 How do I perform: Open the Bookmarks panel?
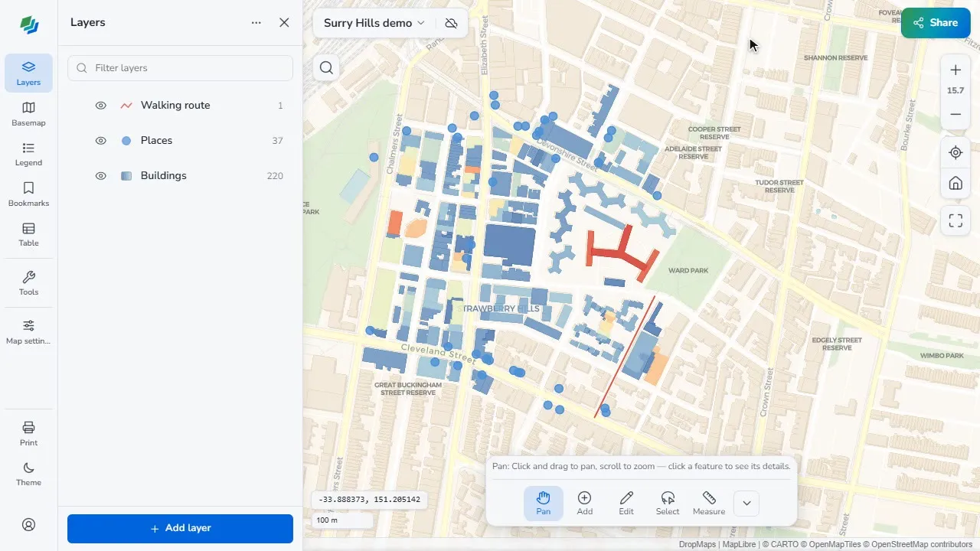click(x=28, y=194)
